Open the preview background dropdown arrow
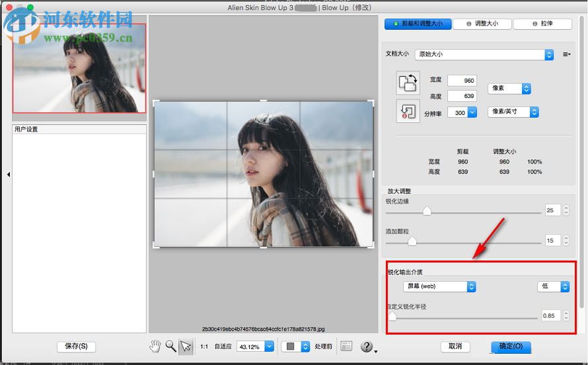Image resolution: width=588 pixels, height=365 pixels. tap(305, 346)
